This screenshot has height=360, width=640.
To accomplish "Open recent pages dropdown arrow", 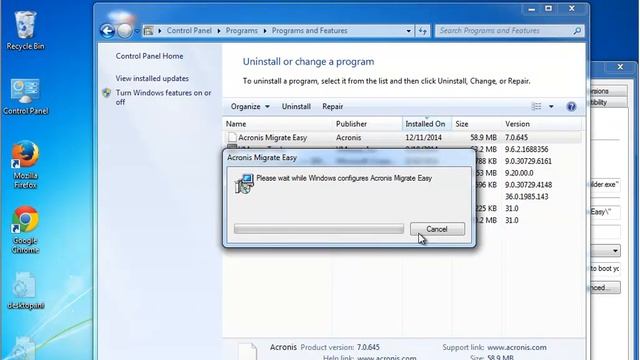I will coord(137,31).
